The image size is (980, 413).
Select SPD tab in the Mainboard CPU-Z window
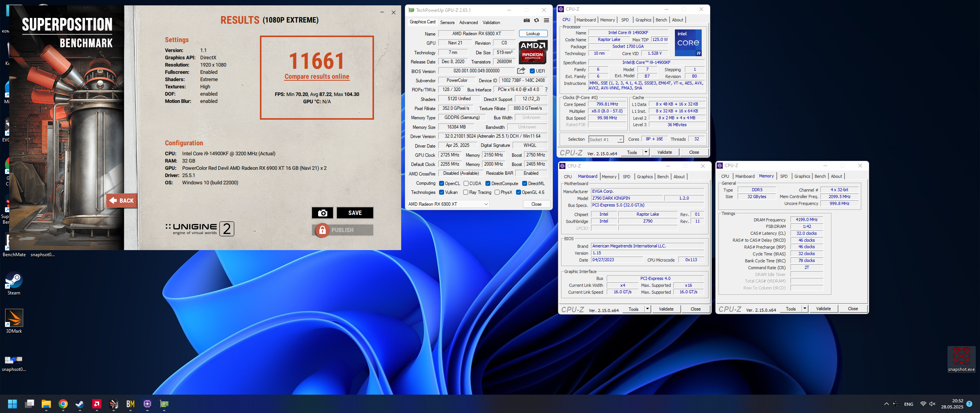626,177
